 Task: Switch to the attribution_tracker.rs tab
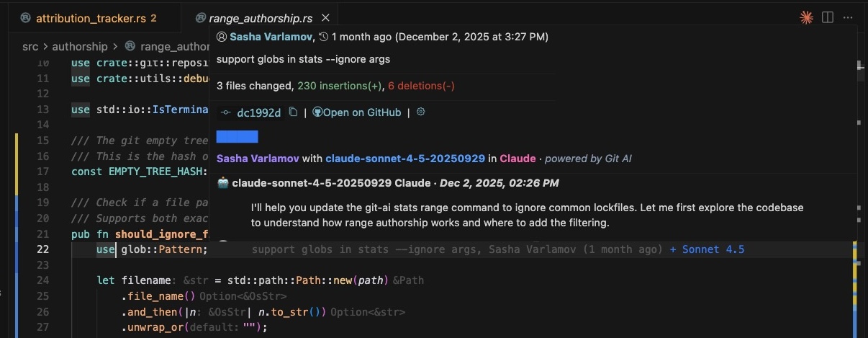point(90,18)
